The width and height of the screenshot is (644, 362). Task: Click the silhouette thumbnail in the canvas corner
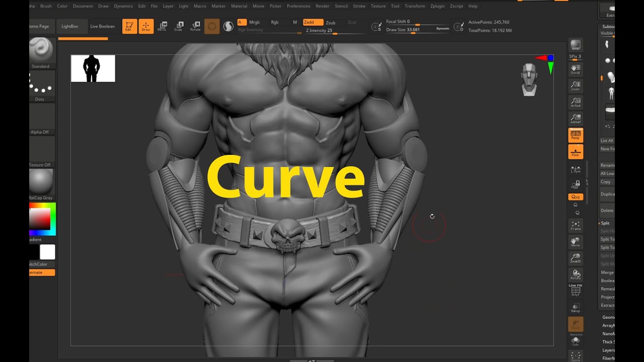pyautogui.click(x=93, y=68)
